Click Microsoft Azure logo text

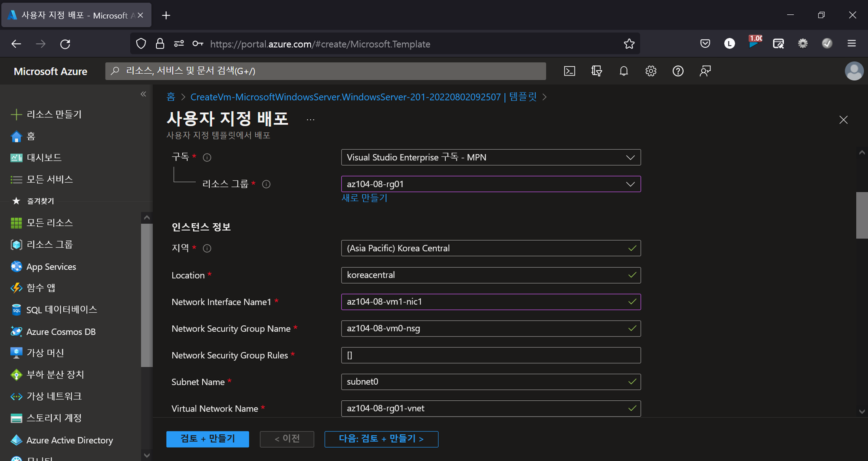(50, 71)
